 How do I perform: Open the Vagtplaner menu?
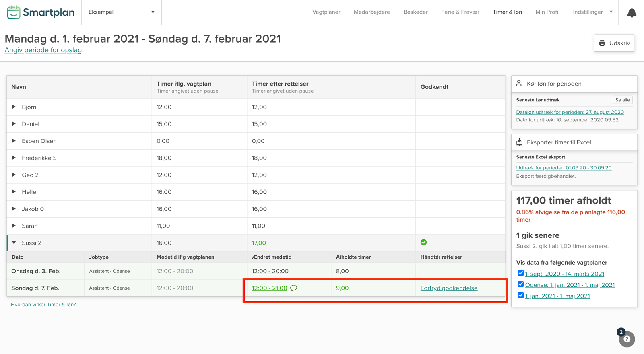[326, 12]
